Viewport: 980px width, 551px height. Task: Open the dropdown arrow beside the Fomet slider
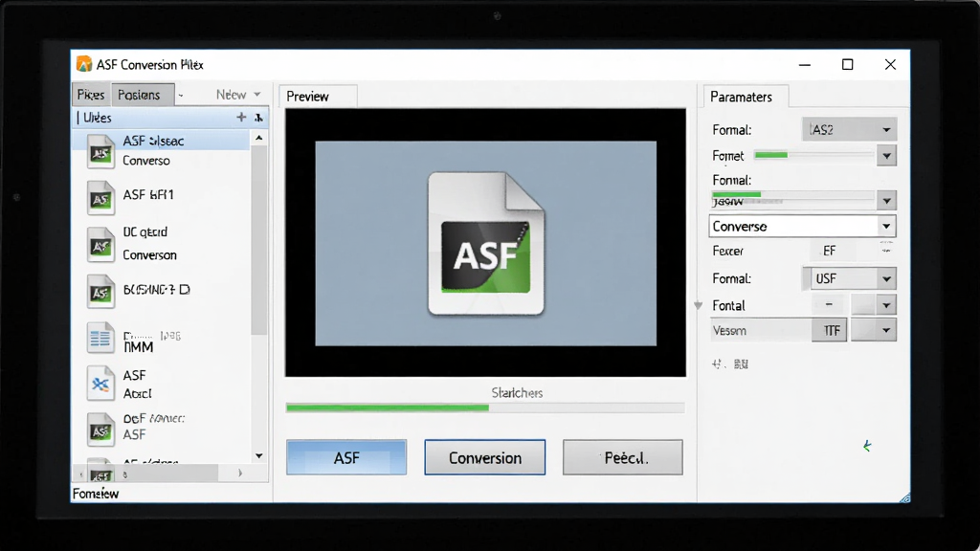(886, 156)
